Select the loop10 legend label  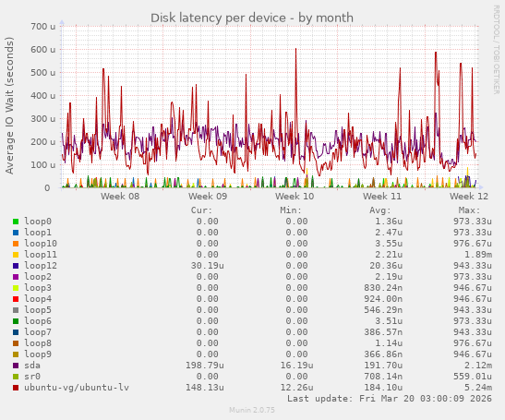click(41, 244)
